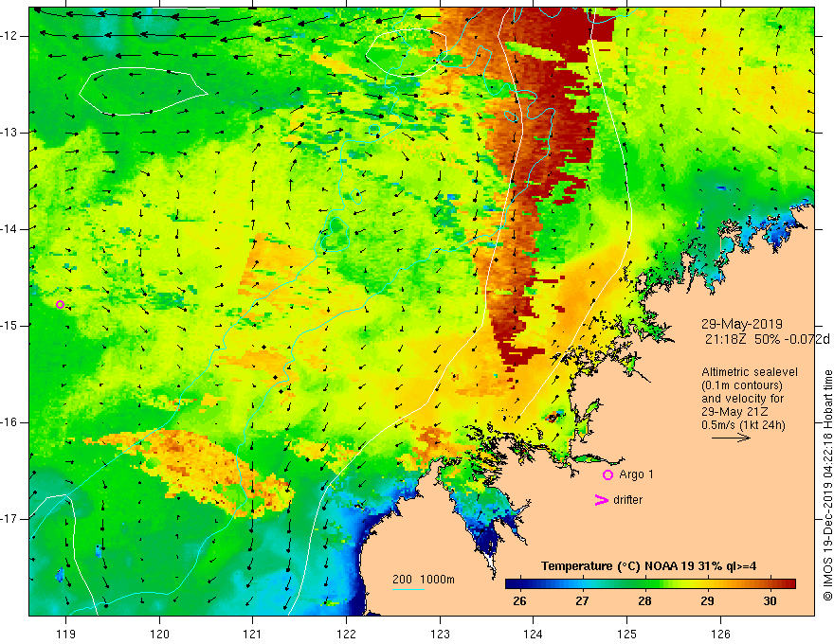Click latitude label -12 on left axis
Screen dimensions: 834x644
point(9,36)
